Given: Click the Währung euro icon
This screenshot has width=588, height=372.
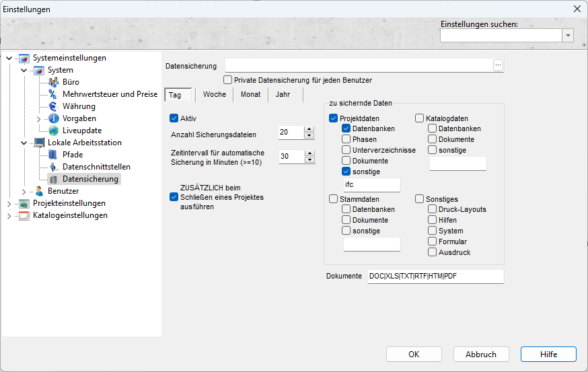Looking at the screenshot, I should pos(54,106).
